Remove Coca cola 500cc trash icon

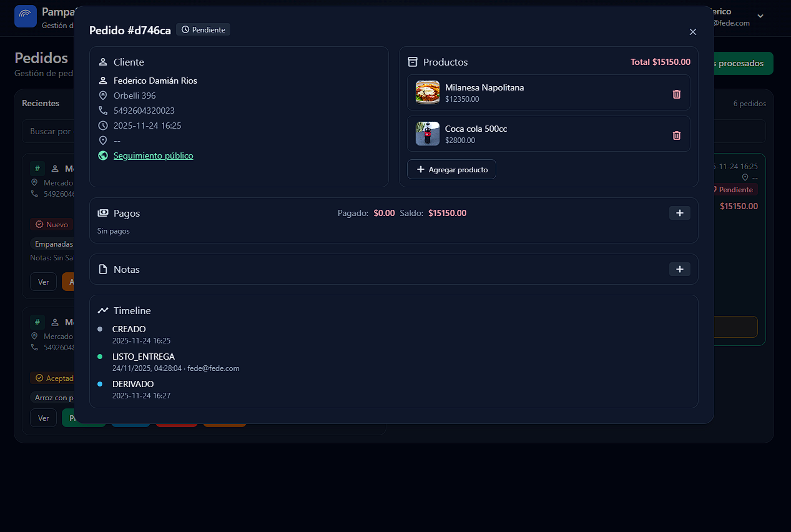[676, 135]
